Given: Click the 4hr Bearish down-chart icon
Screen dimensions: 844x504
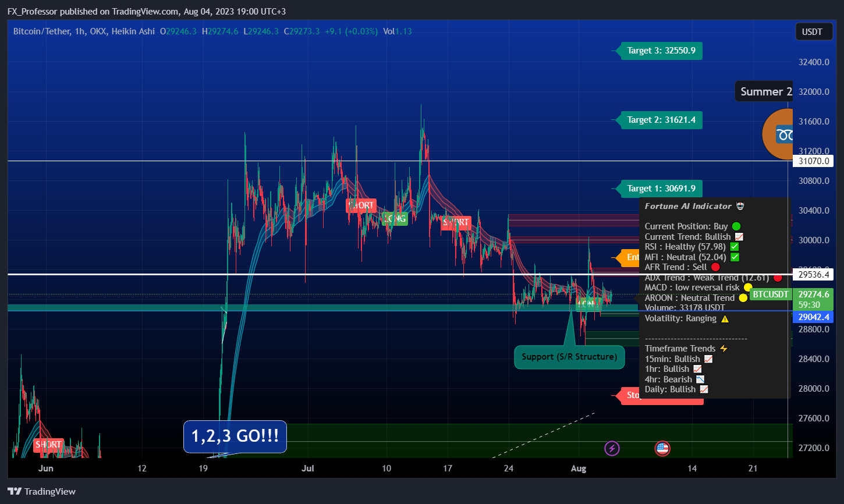Looking at the screenshot, I should click(x=700, y=379).
